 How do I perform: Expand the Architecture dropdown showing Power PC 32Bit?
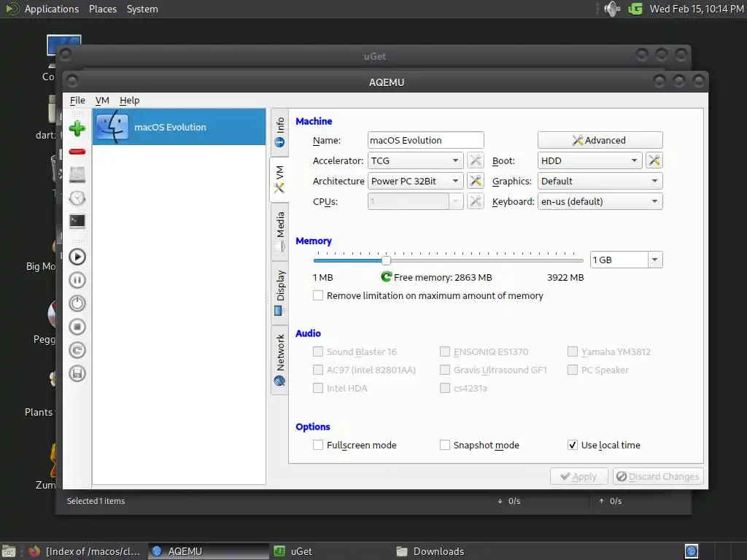point(415,181)
